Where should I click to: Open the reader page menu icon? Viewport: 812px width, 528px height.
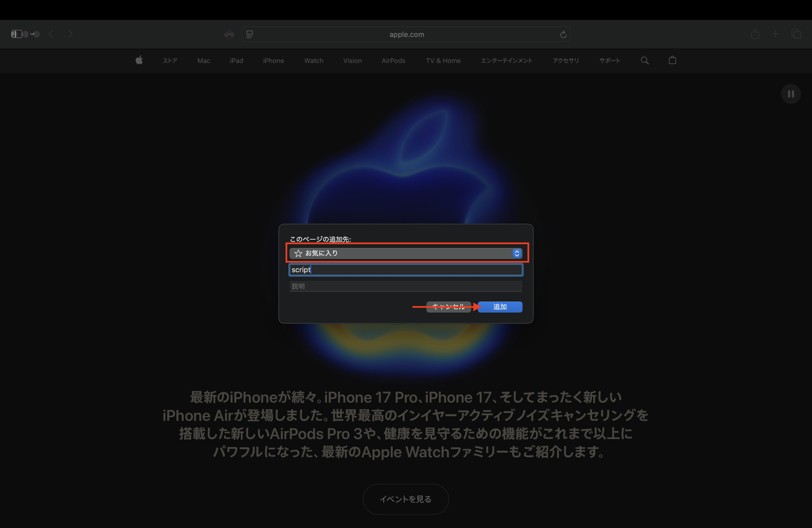249,35
